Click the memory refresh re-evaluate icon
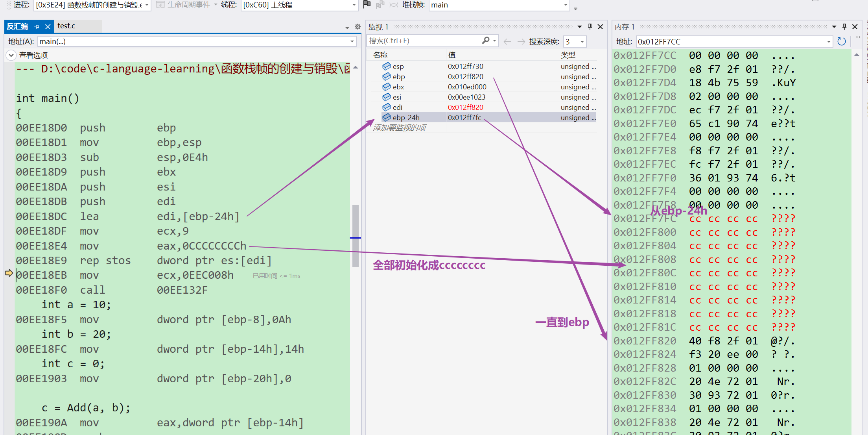The image size is (868, 435). pyautogui.click(x=842, y=41)
